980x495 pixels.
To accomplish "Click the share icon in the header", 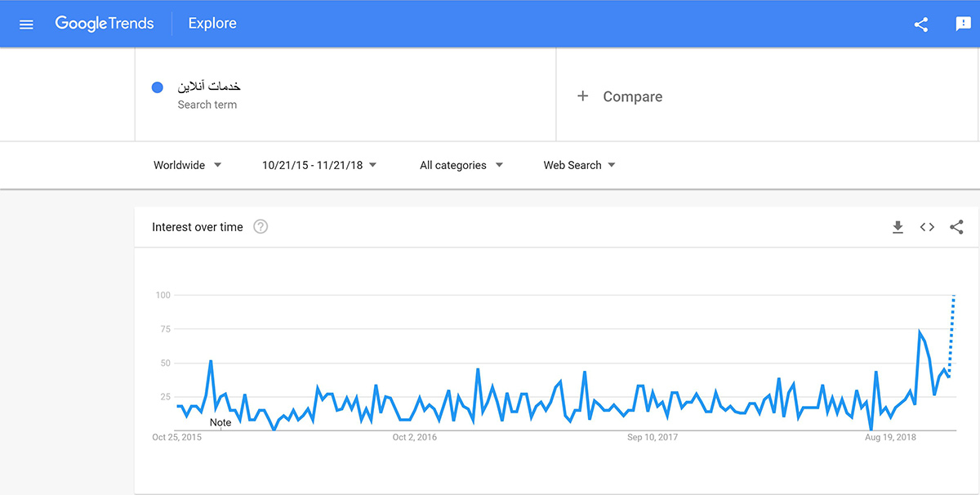I will click(921, 24).
